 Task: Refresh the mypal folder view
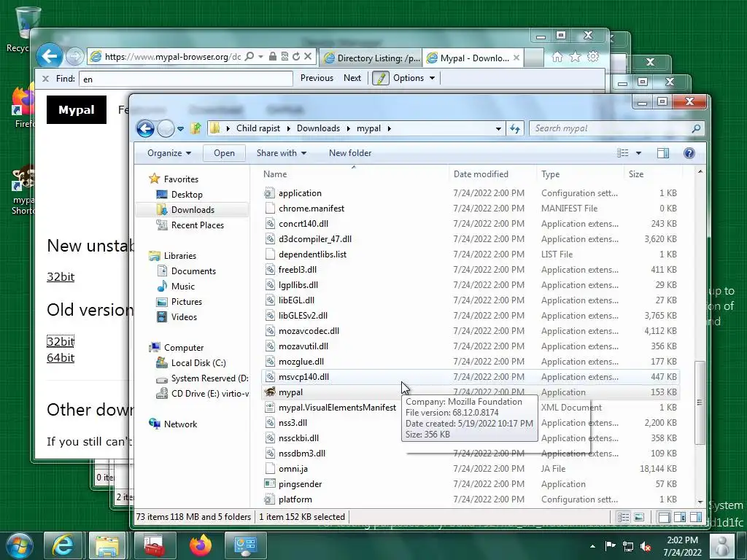[x=515, y=128]
